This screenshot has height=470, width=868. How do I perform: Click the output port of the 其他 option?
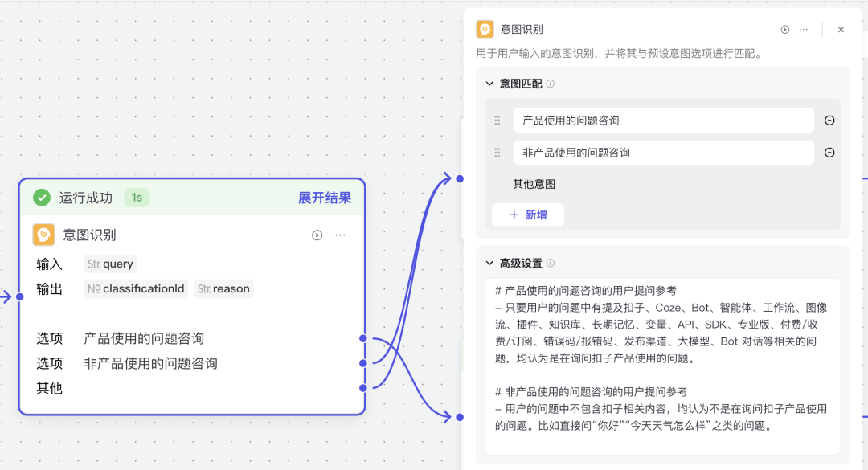click(x=363, y=388)
